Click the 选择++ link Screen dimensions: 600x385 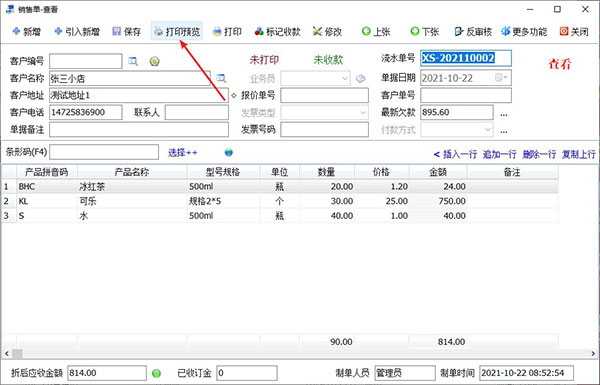point(183,153)
